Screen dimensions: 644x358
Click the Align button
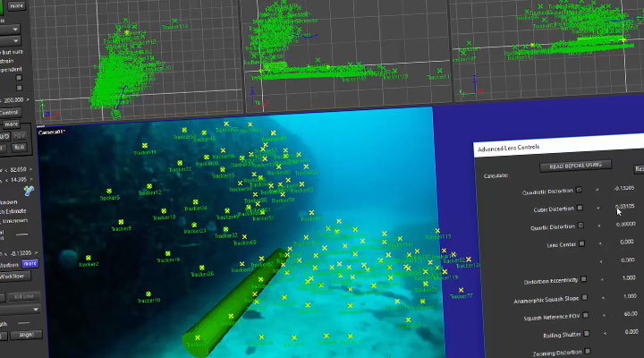pyautogui.click(x=25, y=335)
